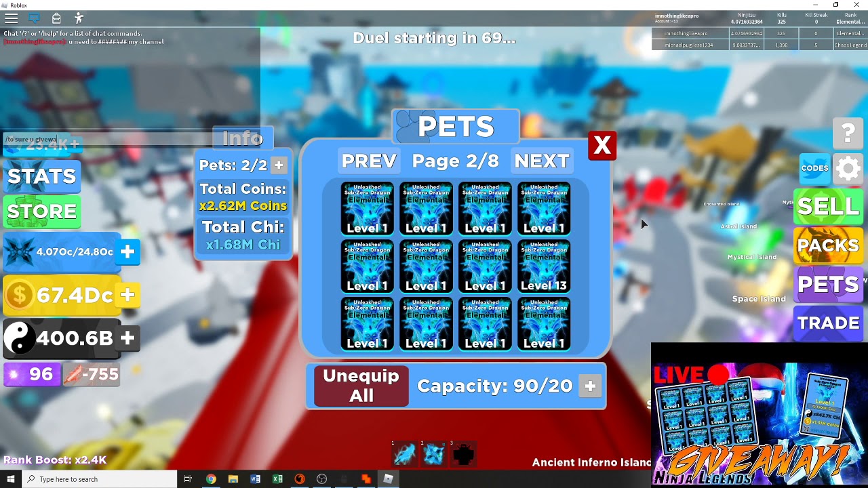Select michaelpuglese1234 leaderboard row
Viewport: 868px width, 488px height.
click(759, 45)
